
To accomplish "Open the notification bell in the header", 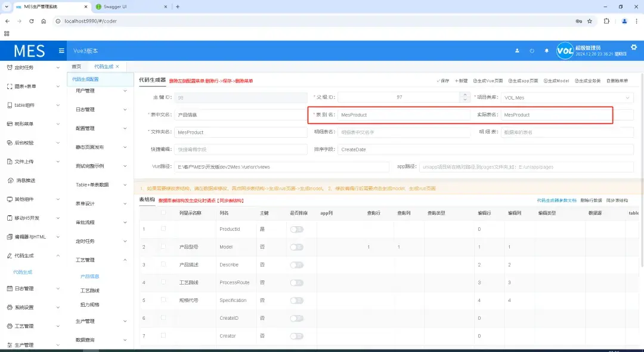I will point(546,51).
